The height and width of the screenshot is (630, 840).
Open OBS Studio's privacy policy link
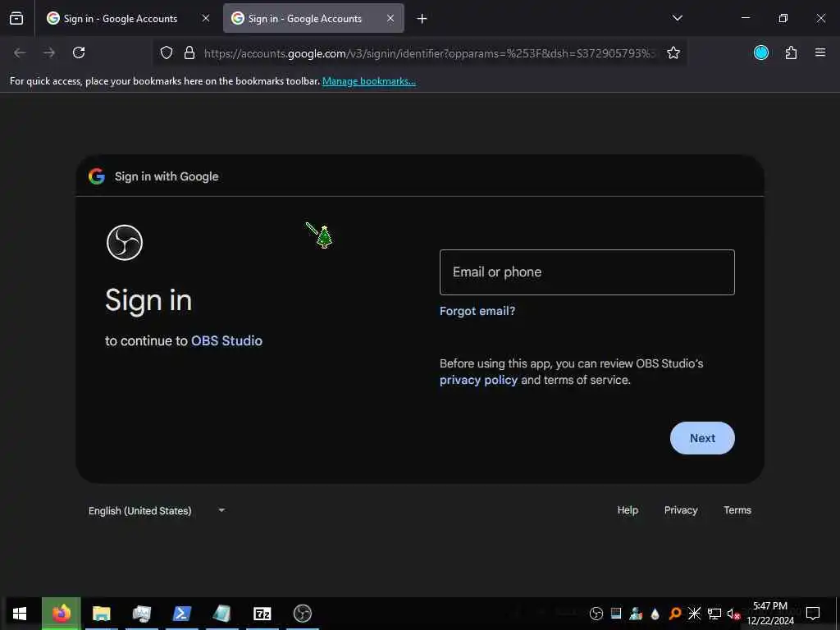click(478, 380)
